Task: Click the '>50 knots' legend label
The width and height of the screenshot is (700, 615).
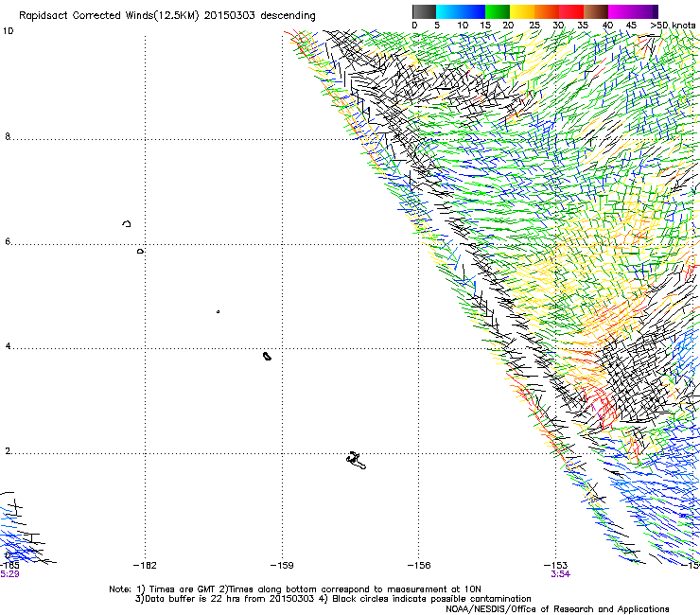Action: coord(673,26)
